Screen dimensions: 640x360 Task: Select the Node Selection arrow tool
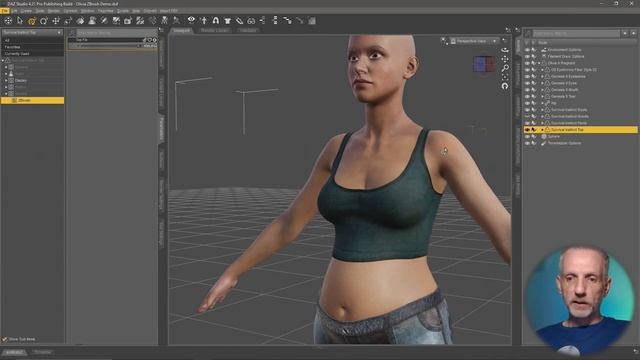(20, 20)
